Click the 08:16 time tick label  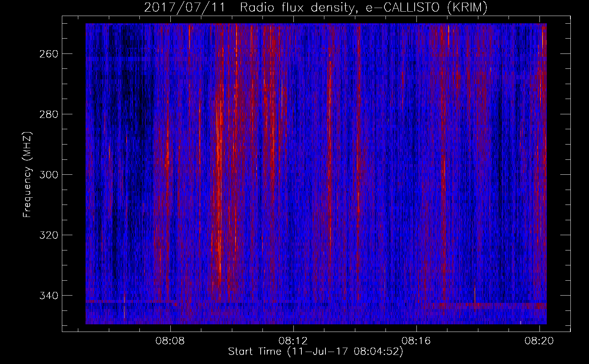(416, 341)
